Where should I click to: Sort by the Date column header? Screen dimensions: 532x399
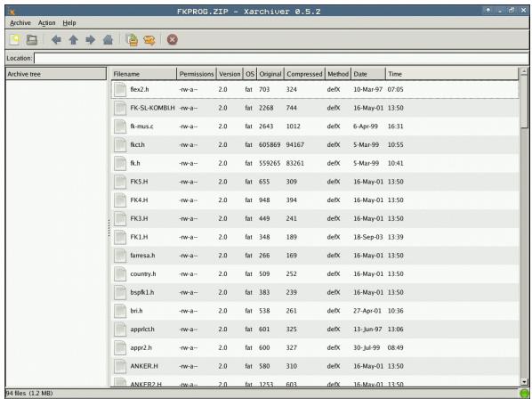(x=368, y=74)
